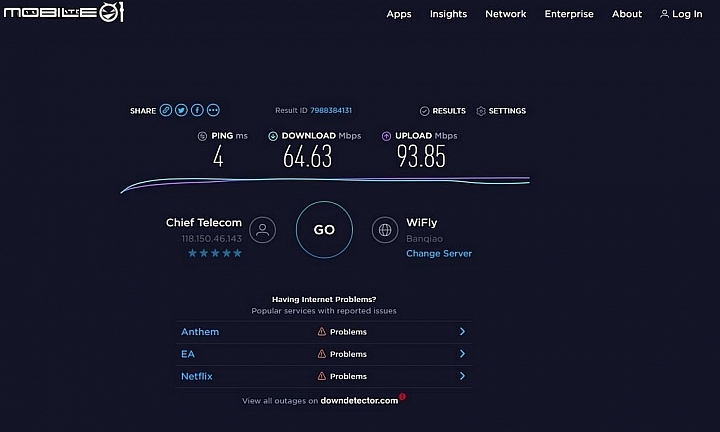Click the Netflix warning icon

(322, 376)
